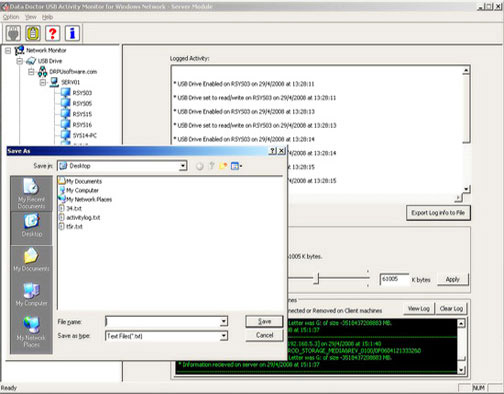Click the K bytes value field
Image resolution: width=504 pixels, height=394 pixels.
tap(394, 279)
